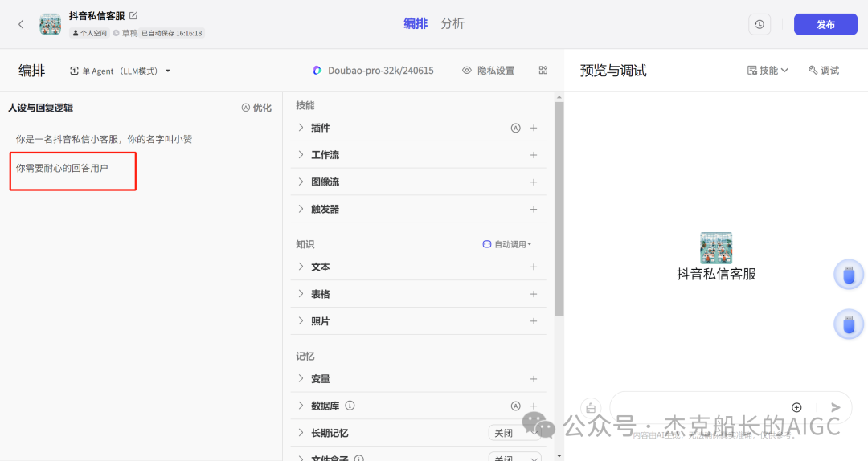Clear chat with the broom icon

(591, 408)
